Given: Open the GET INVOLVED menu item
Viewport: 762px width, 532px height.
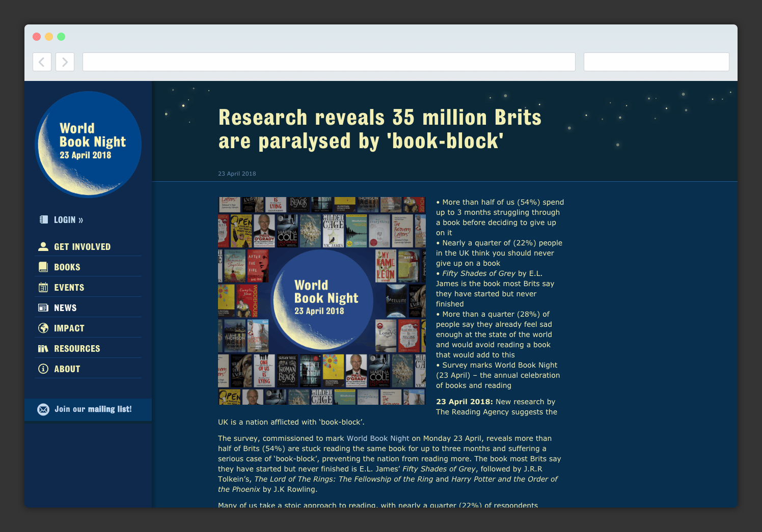Looking at the screenshot, I should (83, 247).
